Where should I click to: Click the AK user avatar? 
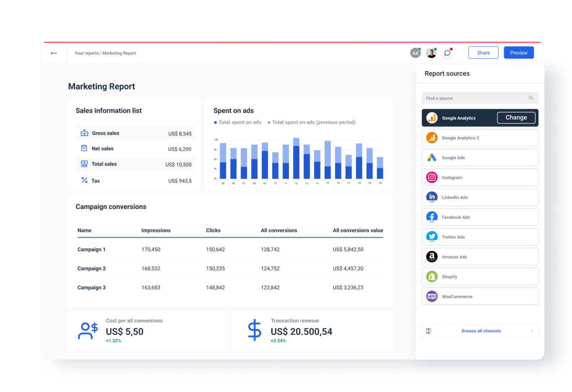click(x=415, y=53)
